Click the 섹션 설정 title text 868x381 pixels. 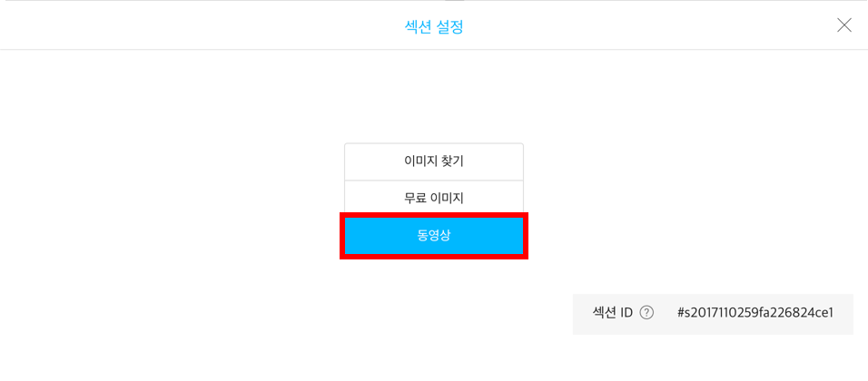point(434,26)
